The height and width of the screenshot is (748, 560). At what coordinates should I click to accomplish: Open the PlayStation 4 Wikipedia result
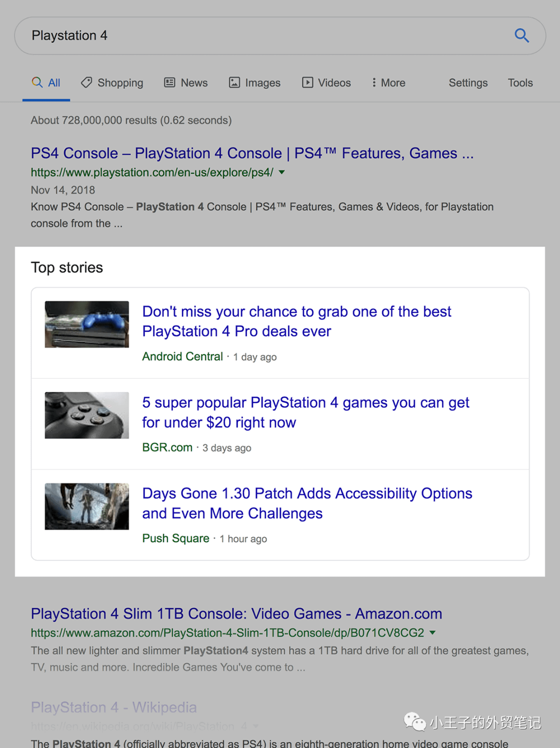pyautogui.click(x=114, y=707)
